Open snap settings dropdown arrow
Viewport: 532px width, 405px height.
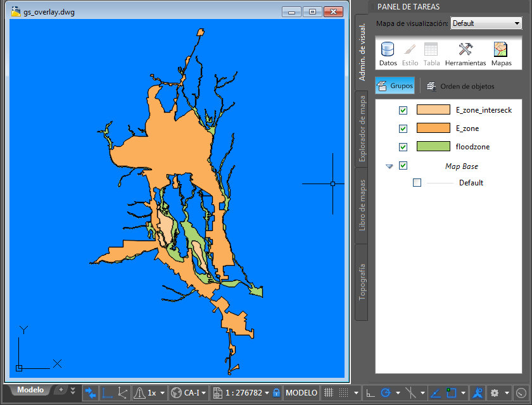(356, 393)
